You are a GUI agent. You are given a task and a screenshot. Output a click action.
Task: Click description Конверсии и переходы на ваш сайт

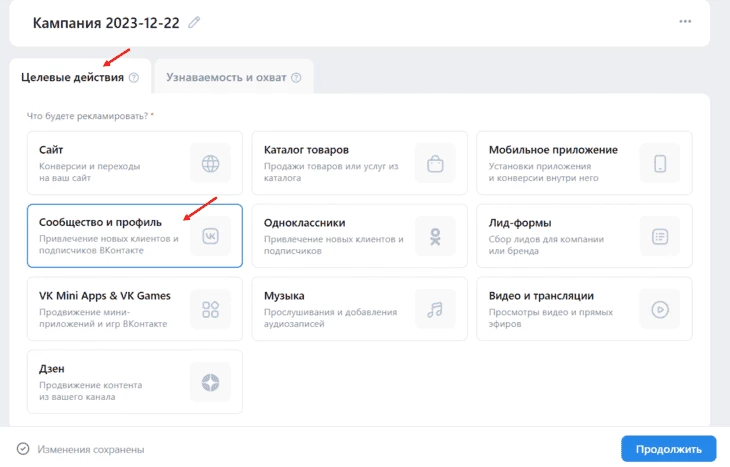(x=89, y=172)
